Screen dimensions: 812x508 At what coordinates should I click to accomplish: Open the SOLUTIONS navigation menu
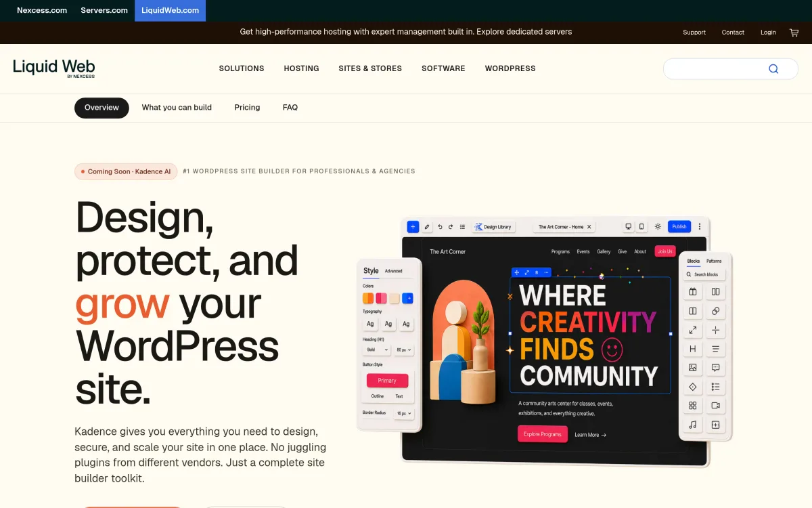[x=242, y=68]
